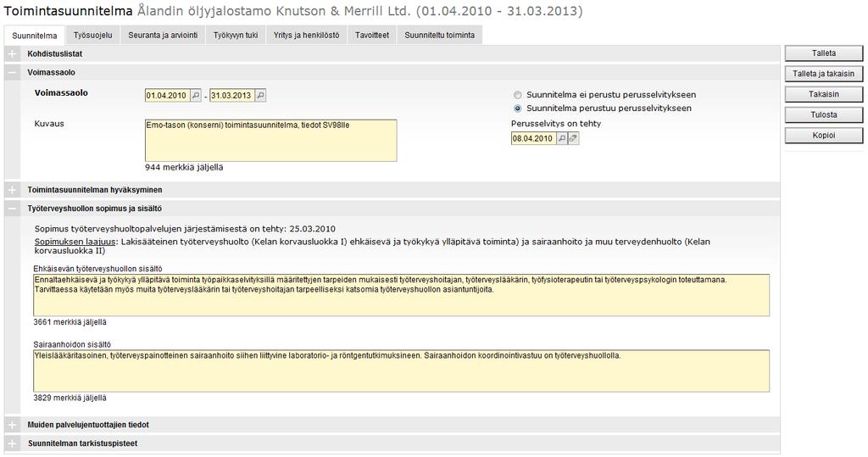
Task: Select 'Suunnitelma perustuu perusselvitykseen' option
Action: tap(518, 109)
